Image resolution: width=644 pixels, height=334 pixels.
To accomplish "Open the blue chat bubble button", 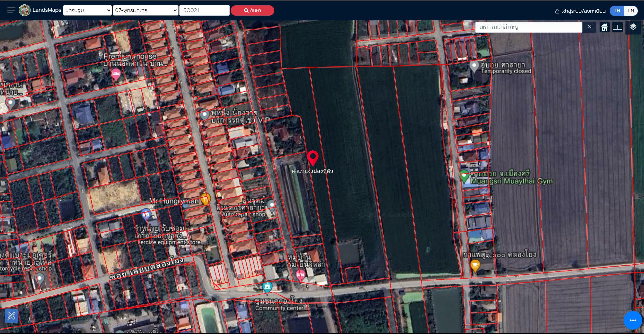I will click(633, 320).
